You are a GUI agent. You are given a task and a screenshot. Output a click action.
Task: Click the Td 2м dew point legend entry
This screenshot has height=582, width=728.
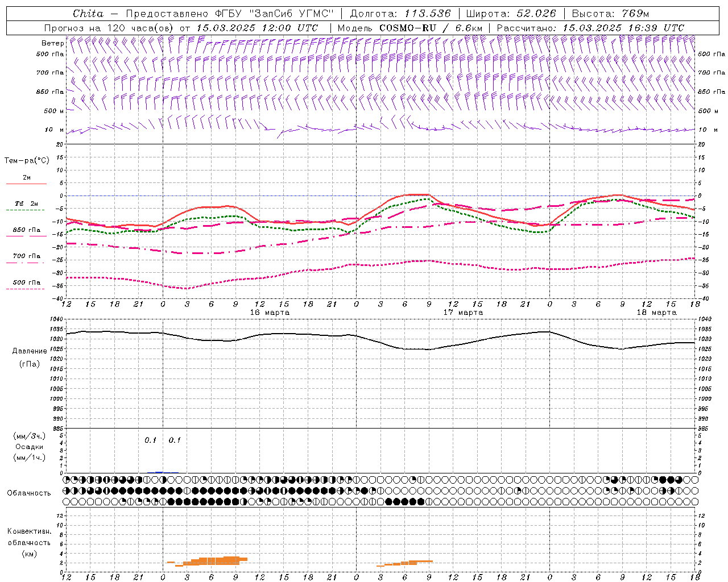click(27, 203)
